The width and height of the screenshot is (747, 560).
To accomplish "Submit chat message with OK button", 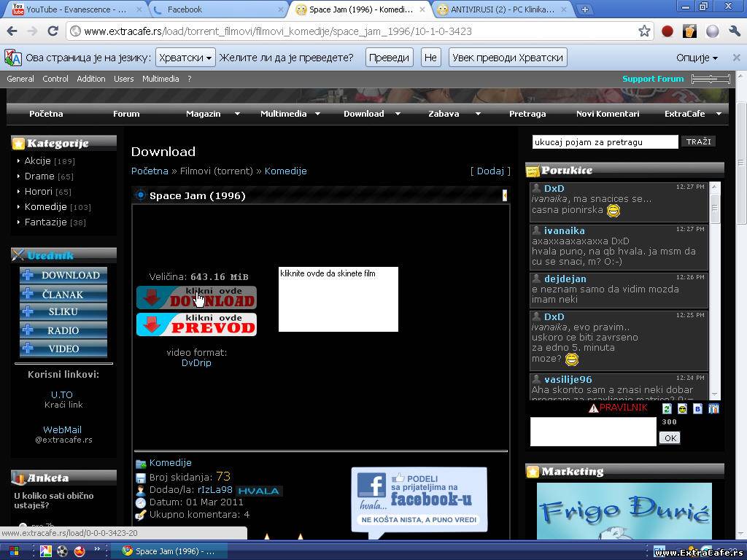I will coord(670,438).
